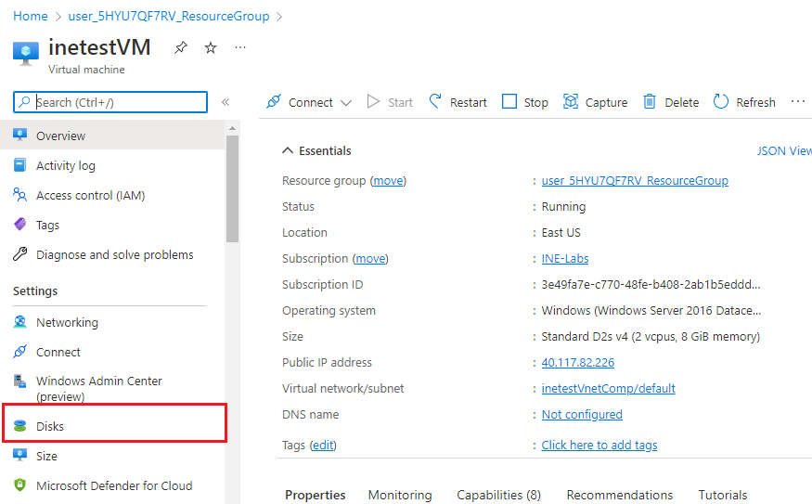Open Disks from the Settings sidebar
The height and width of the screenshot is (504, 812).
pos(50,427)
